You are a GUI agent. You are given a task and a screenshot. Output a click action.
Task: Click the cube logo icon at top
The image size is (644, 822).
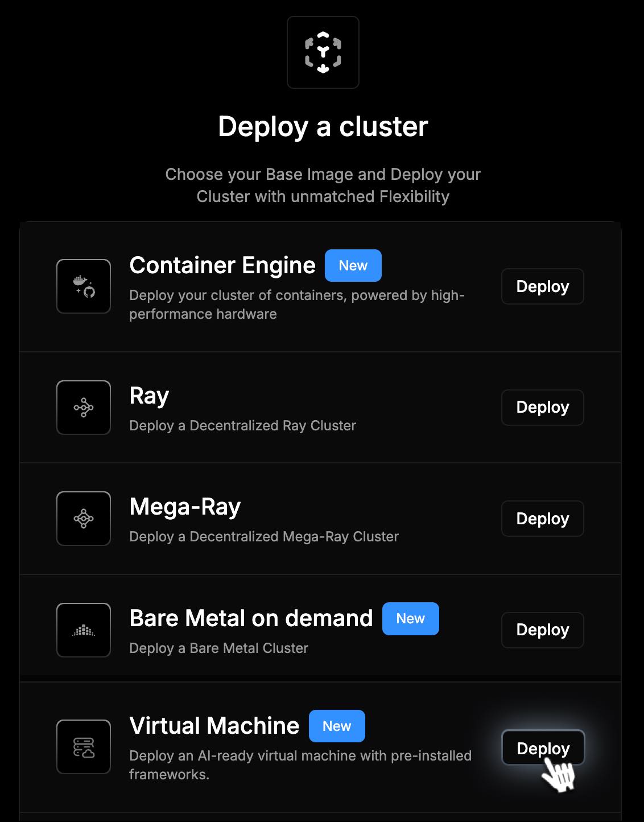[323, 52]
